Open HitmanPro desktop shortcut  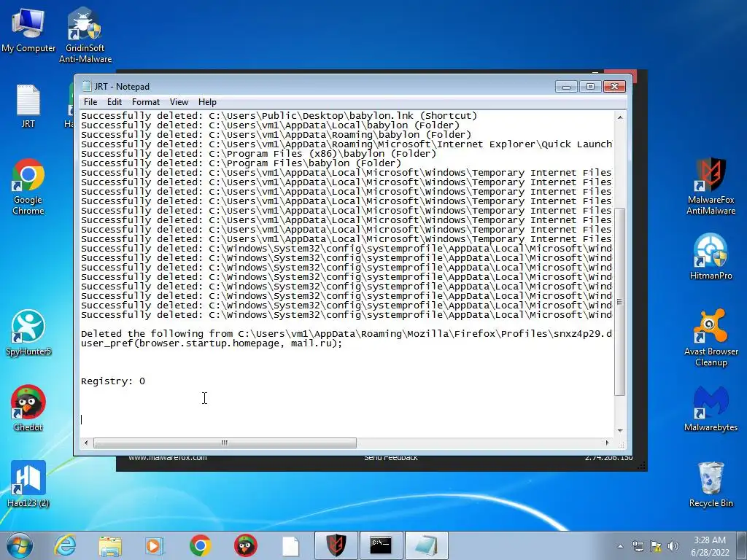pyautogui.click(x=711, y=257)
